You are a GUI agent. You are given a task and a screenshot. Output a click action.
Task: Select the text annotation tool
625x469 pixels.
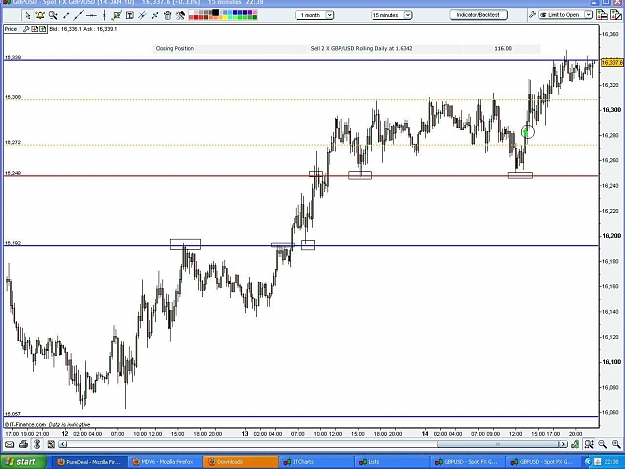point(130,16)
